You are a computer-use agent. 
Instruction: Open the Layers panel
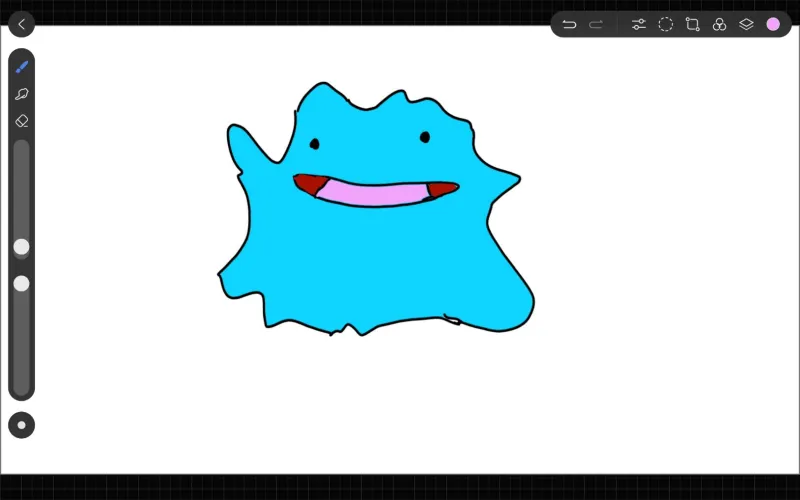pyautogui.click(x=746, y=24)
